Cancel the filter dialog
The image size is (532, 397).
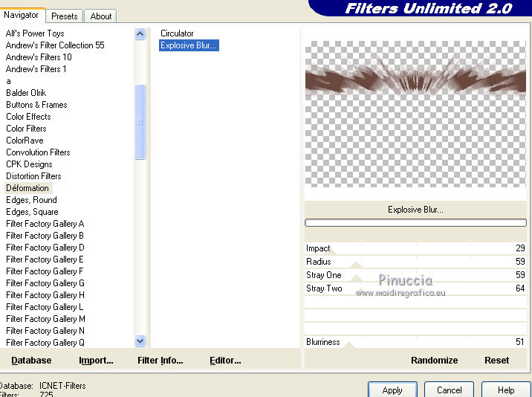tap(450, 390)
